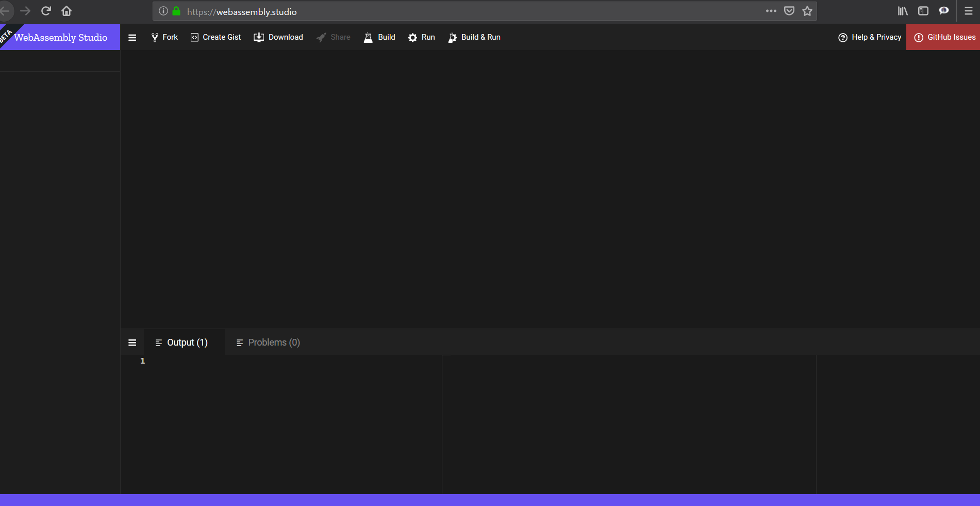
Task: Bookmark this page with star icon
Action: [807, 11]
